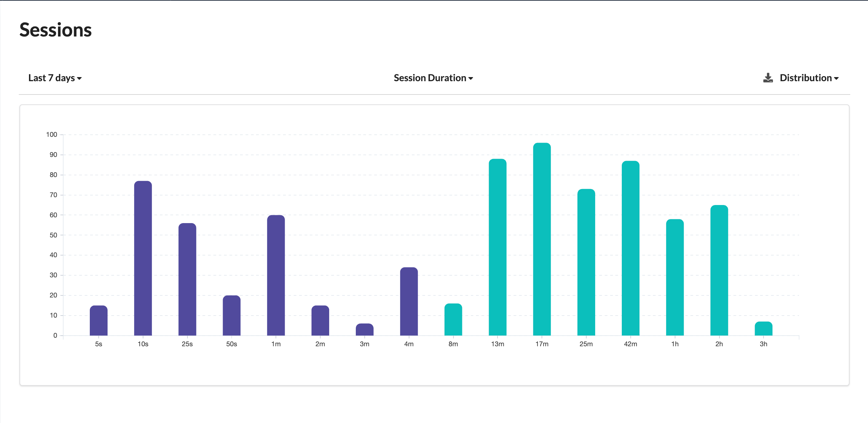The width and height of the screenshot is (868, 423).
Task: Click the 42m bar
Action: pos(631,248)
